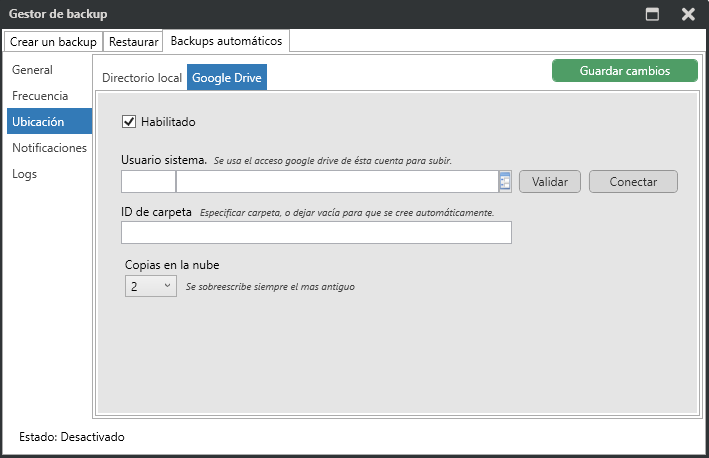Open the user lookup icon beside Usuario sistema
This screenshot has height=458, width=709.
pyautogui.click(x=505, y=181)
